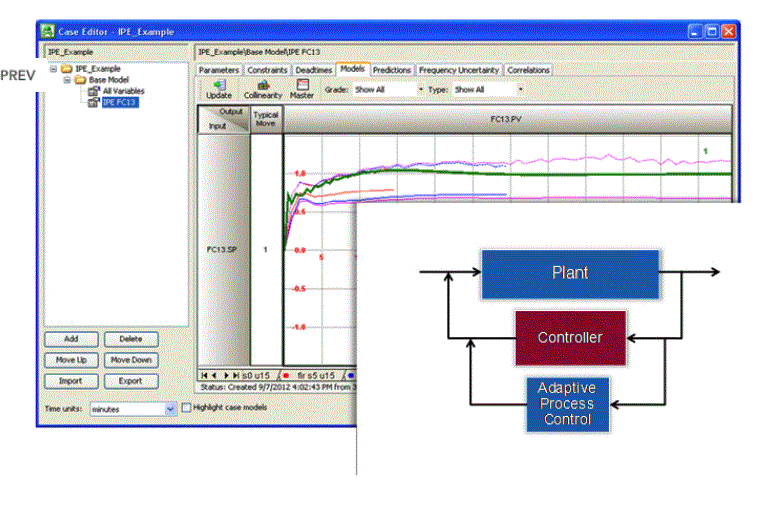Screen dimensions: 769x515
Task: Close the Case Editor window
Action: [x=729, y=32]
